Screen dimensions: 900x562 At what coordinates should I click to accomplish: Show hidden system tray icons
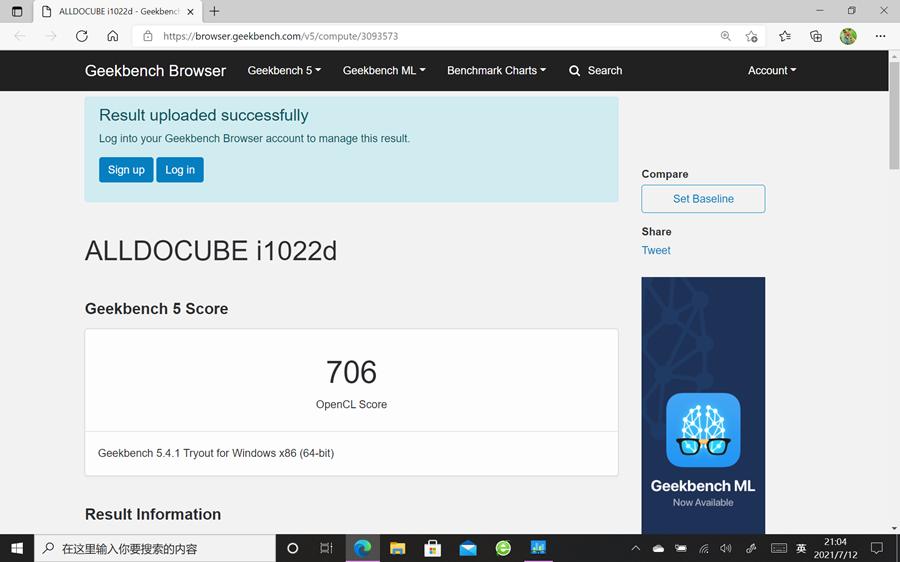click(x=635, y=548)
